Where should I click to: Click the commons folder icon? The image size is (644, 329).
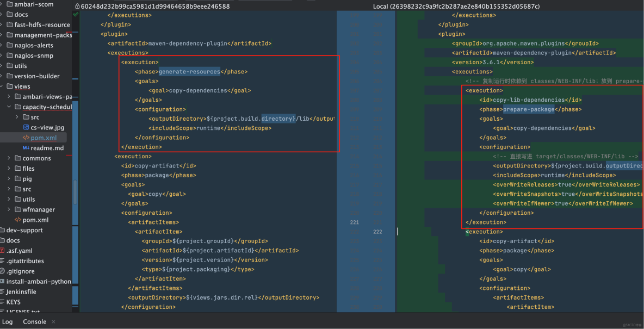[x=17, y=158]
